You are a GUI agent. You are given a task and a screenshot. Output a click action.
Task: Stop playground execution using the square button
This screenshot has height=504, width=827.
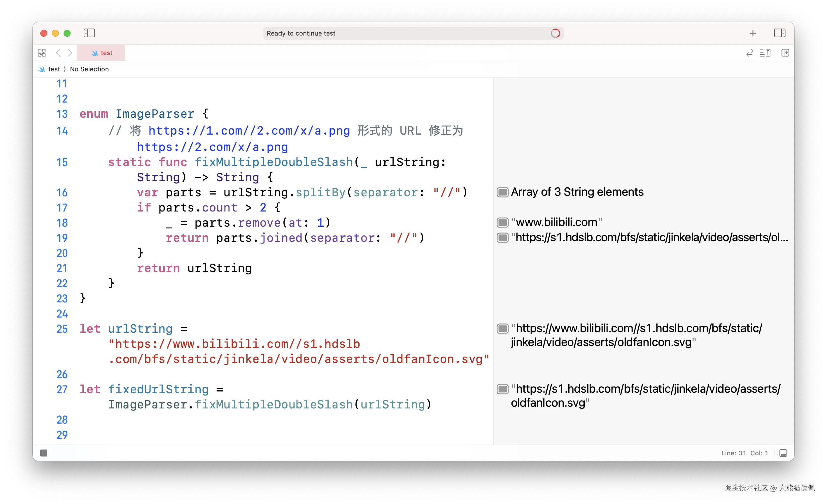[44, 453]
